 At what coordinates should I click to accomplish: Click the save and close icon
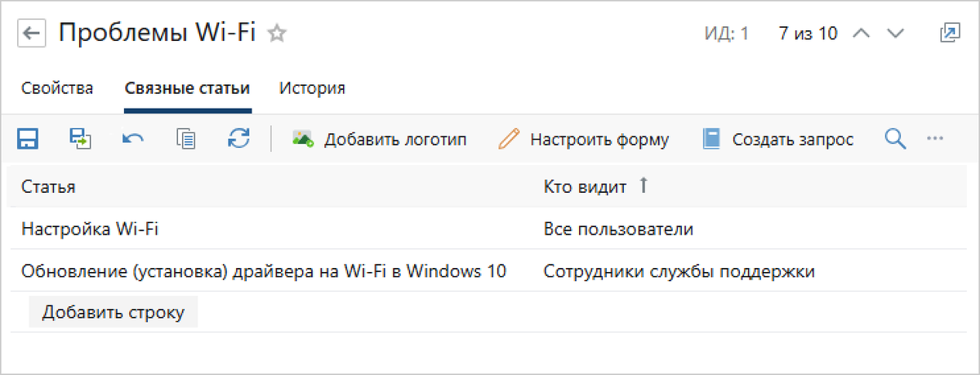(x=80, y=139)
